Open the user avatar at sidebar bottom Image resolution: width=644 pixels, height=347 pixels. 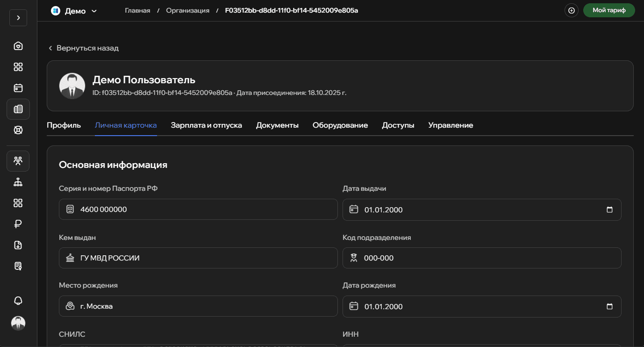pos(18,323)
